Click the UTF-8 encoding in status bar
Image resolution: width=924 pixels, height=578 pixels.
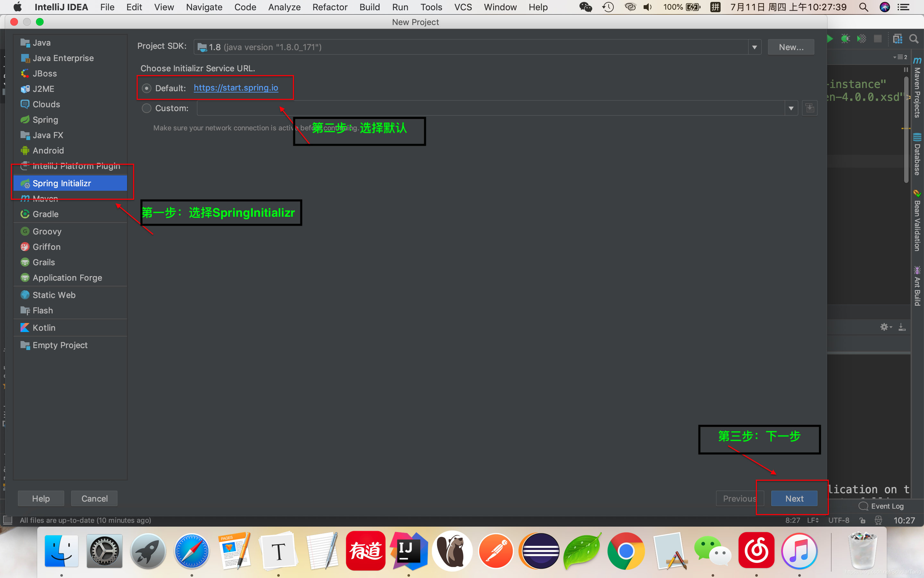pyautogui.click(x=839, y=520)
